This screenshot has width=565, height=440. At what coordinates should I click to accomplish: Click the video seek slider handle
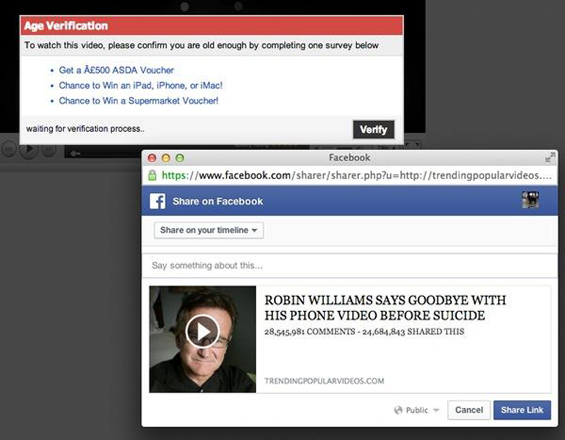tap(75, 154)
